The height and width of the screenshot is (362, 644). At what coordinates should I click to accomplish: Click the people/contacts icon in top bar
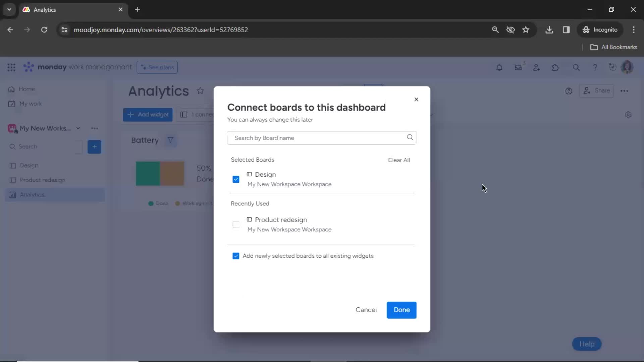[537, 67]
